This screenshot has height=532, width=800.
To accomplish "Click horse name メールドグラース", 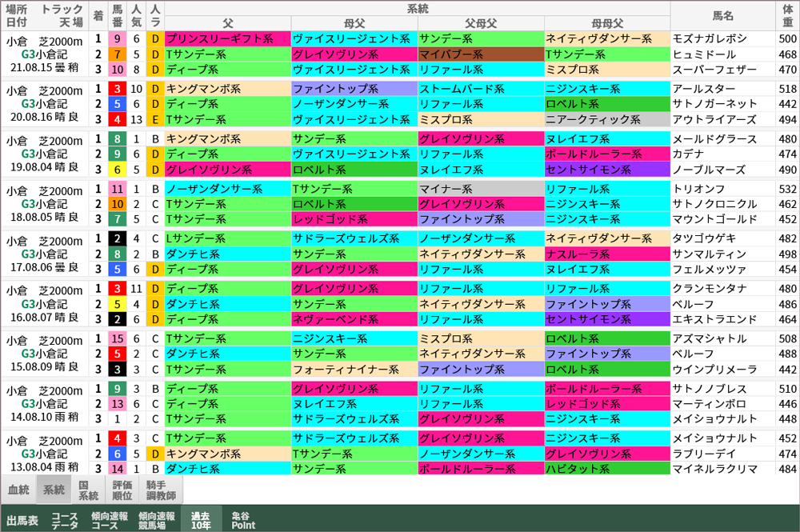I will (714, 138).
